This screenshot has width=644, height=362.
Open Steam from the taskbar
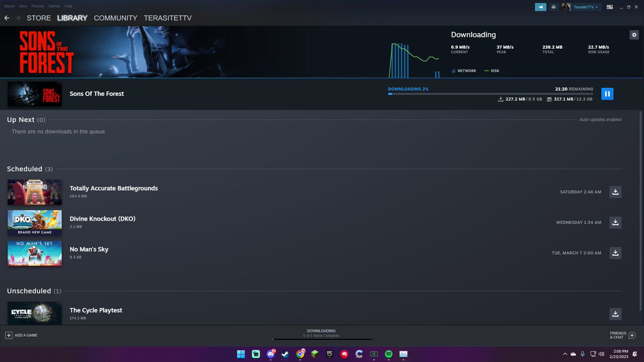(x=285, y=354)
